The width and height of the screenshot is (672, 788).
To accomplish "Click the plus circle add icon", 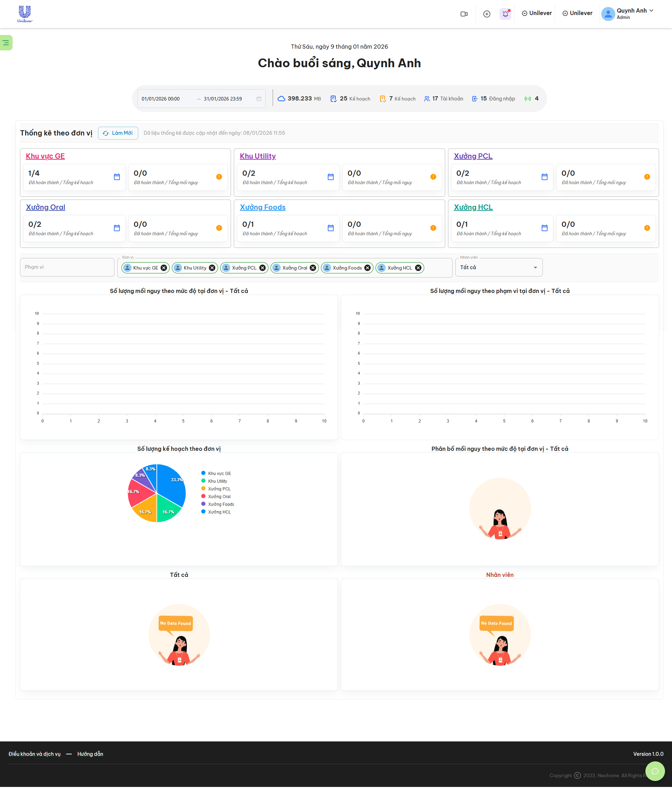I will 486,14.
